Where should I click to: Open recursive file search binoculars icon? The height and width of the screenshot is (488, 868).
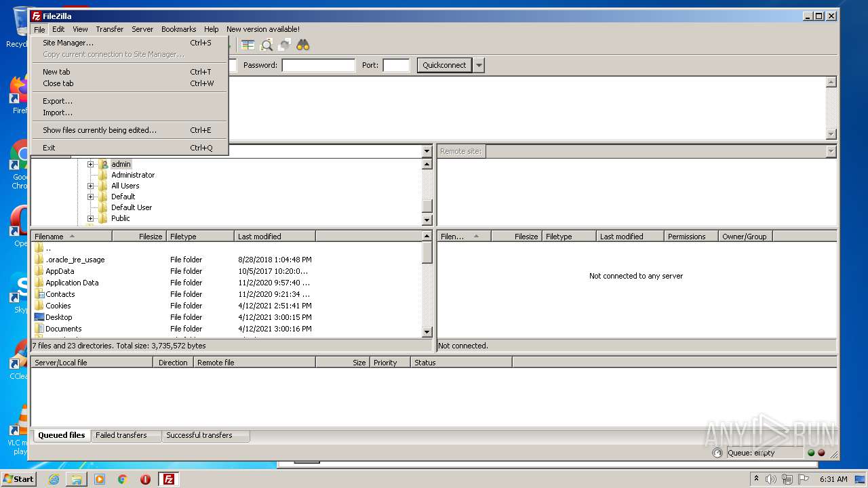tap(302, 45)
